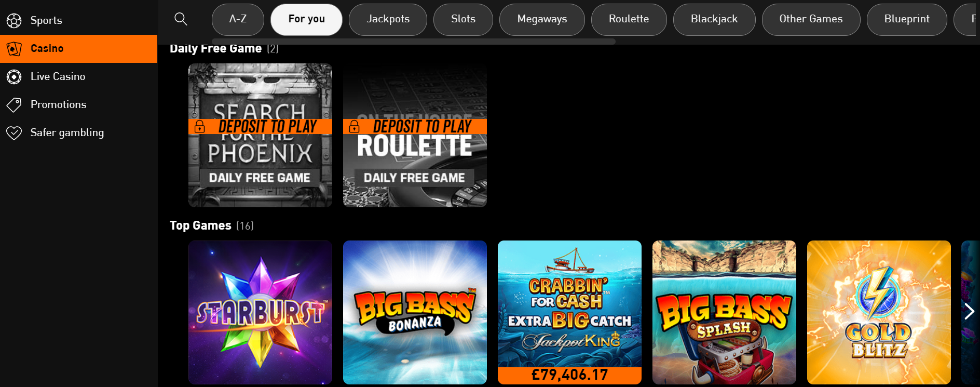Screen dimensions: 980x387
Task: Open the Blueprint category tab
Action: pyautogui.click(x=907, y=20)
